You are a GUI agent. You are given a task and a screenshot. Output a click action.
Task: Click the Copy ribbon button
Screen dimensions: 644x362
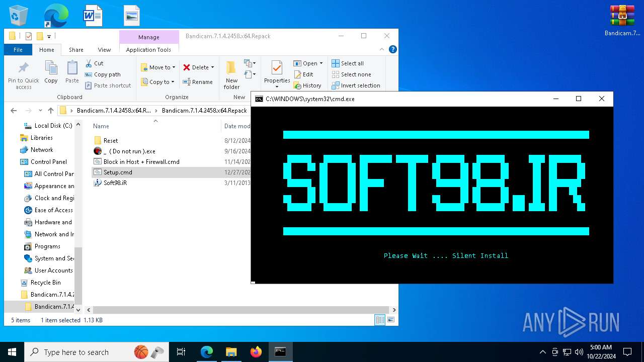(51, 72)
